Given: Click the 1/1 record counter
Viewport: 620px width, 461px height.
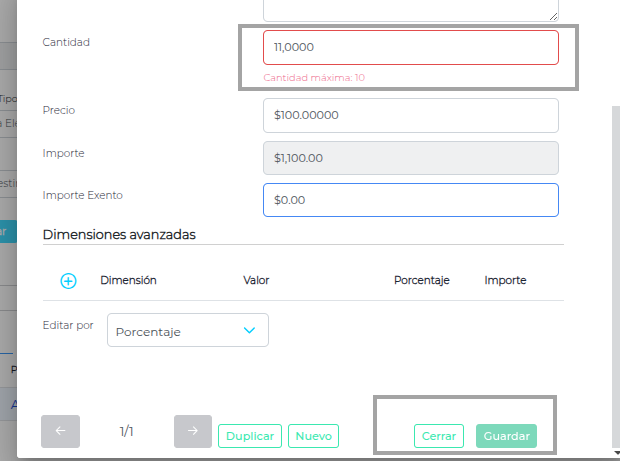Looking at the screenshot, I should [126, 432].
